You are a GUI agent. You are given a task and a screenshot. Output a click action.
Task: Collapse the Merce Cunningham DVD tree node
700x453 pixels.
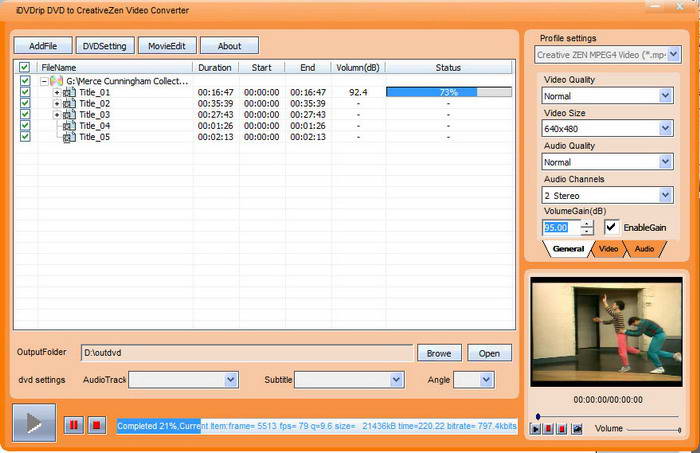coord(44,81)
